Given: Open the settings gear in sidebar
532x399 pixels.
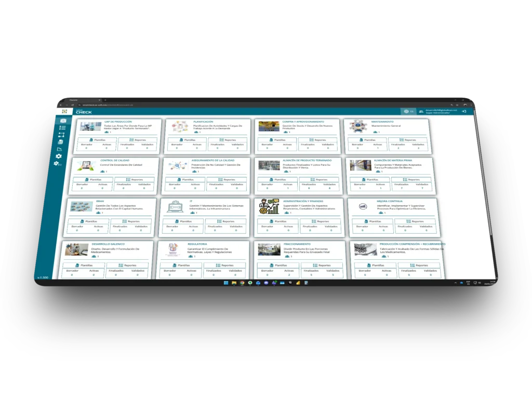Looking at the screenshot, I should pyautogui.click(x=59, y=156).
